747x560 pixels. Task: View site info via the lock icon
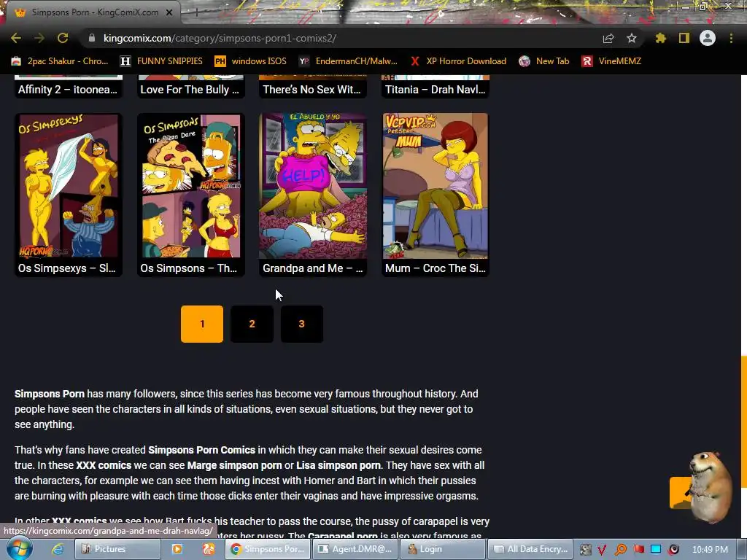92,38
